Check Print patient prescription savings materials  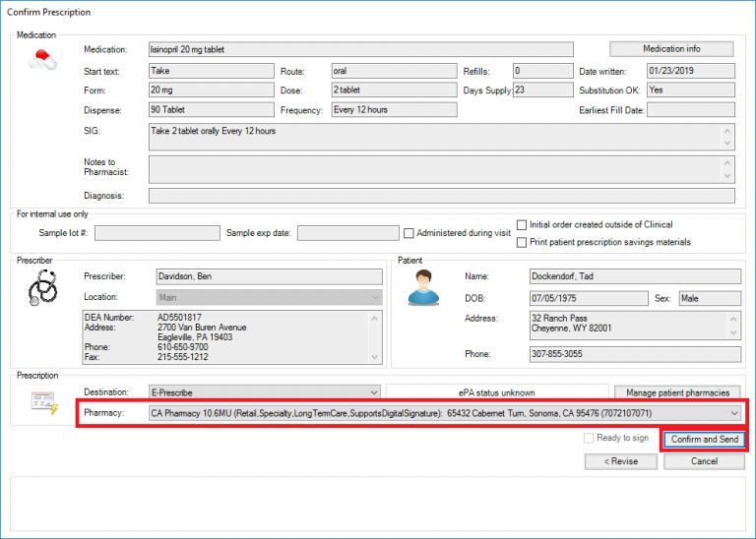pyautogui.click(x=522, y=242)
